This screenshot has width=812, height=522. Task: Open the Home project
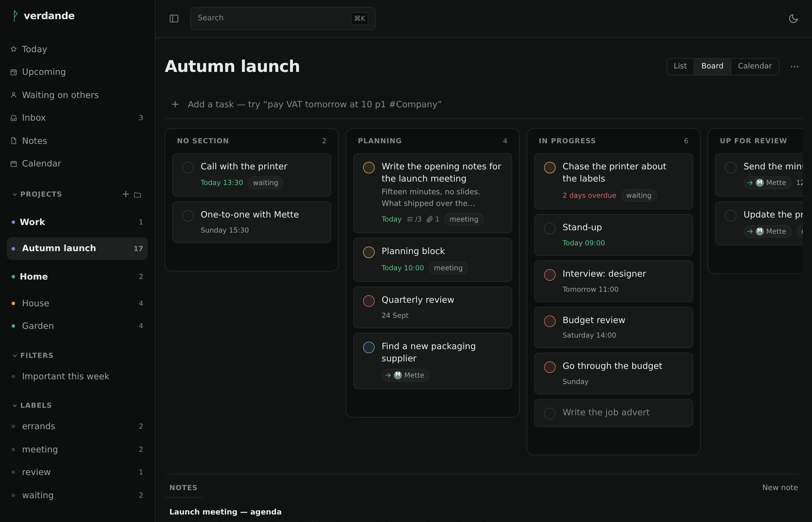77,277
